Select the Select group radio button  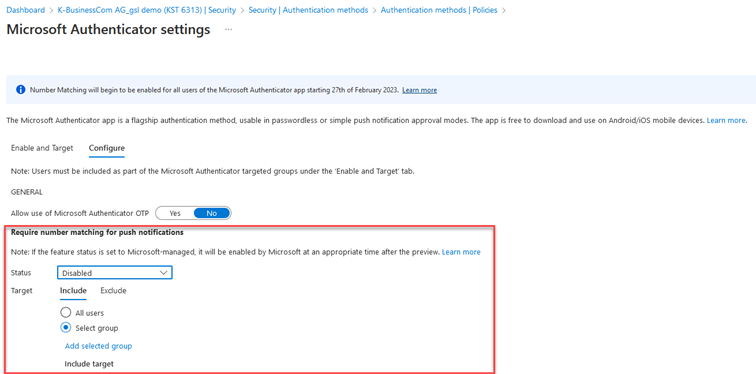tap(66, 328)
